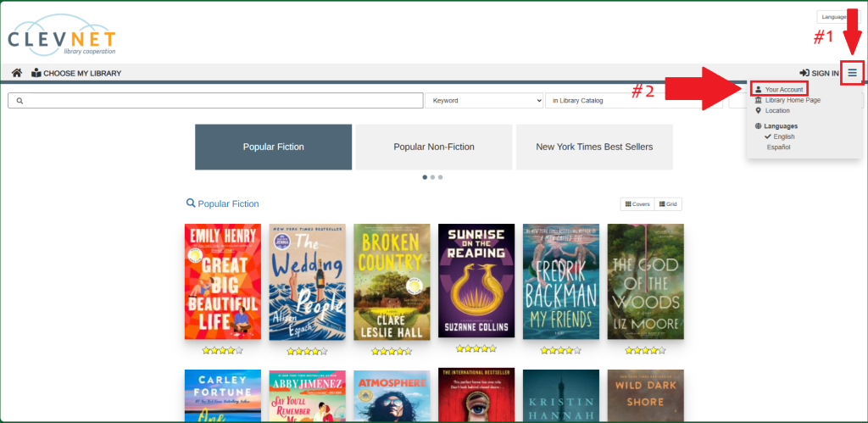This screenshot has height=423, width=868.
Task: Click the Sign In link
Action: click(819, 73)
